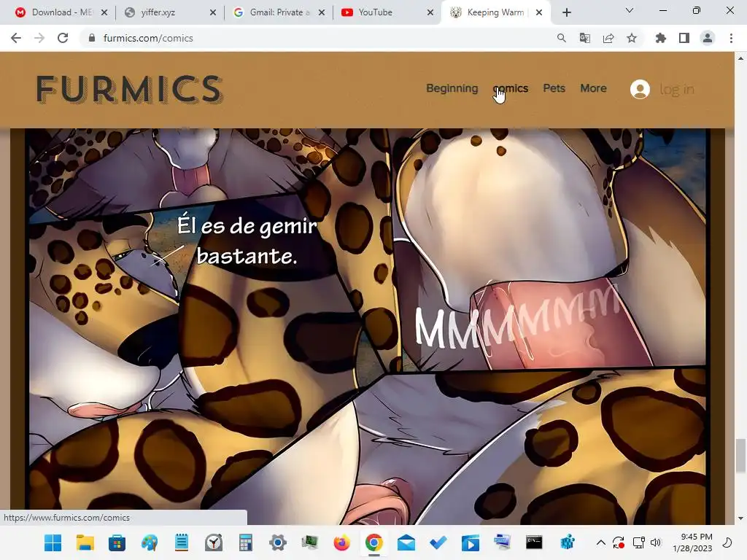Click the magnifier zoom icon in address bar
This screenshot has height=560, width=747.
point(562,38)
